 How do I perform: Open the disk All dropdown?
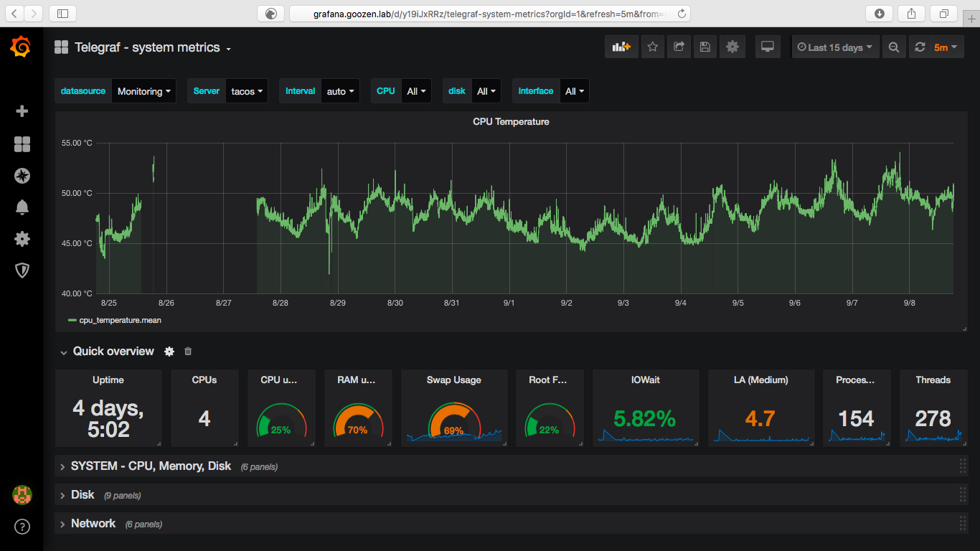pos(486,91)
